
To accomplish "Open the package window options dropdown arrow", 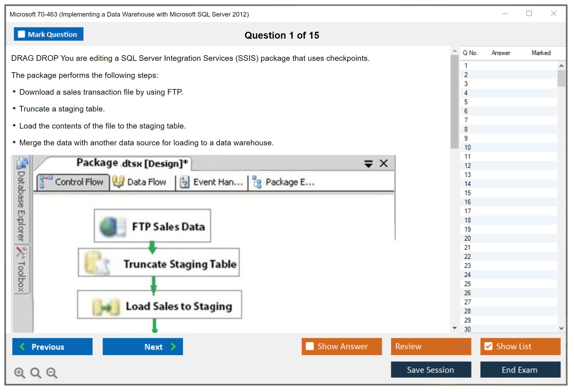I will click(x=368, y=163).
